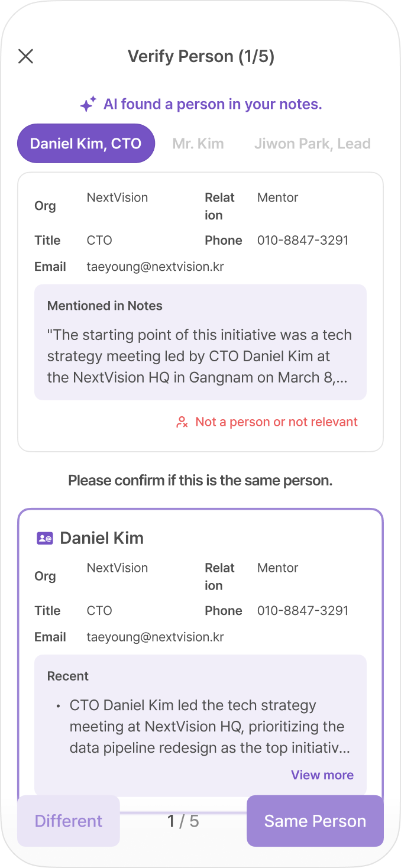
Task: Open the Jiwon Park, Lead tab
Action: click(x=312, y=143)
